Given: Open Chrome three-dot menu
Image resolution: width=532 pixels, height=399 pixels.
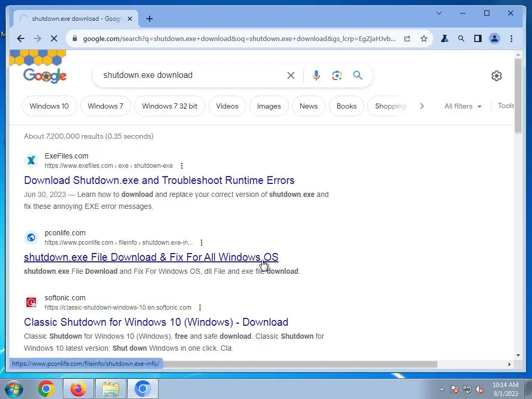Looking at the screenshot, I should [x=511, y=38].
